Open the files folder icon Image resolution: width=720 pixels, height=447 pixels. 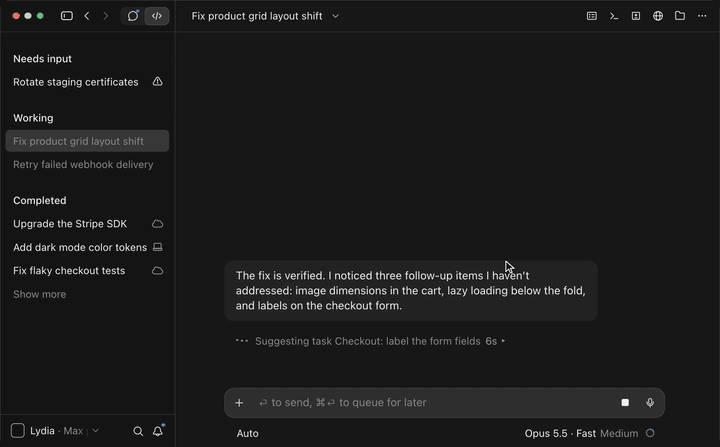(x=680, y=16)
